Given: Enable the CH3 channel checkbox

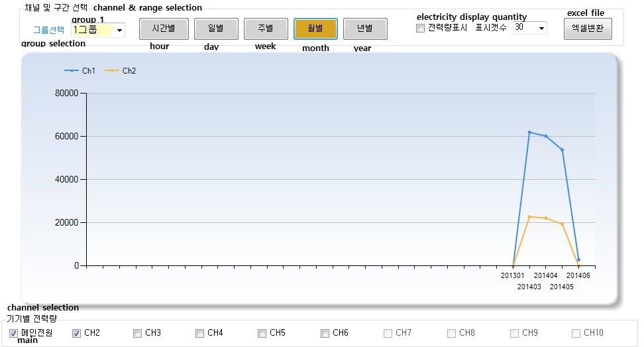Looking at the screenshot, I should [137, 333].
